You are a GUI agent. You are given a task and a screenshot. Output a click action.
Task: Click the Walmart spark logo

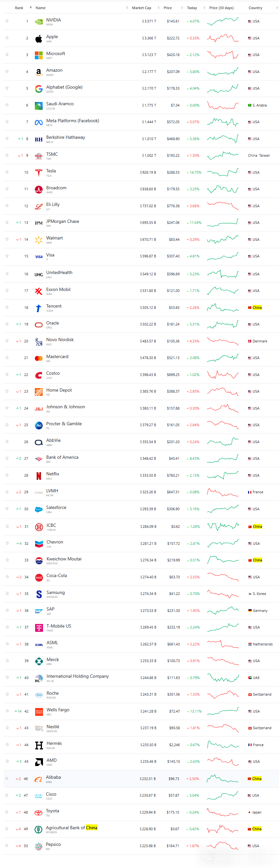[x=39, y=240]
